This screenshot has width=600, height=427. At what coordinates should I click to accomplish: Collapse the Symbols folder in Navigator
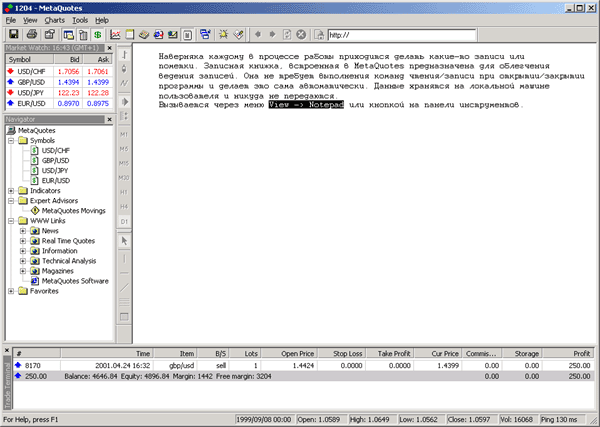point(11,140)
